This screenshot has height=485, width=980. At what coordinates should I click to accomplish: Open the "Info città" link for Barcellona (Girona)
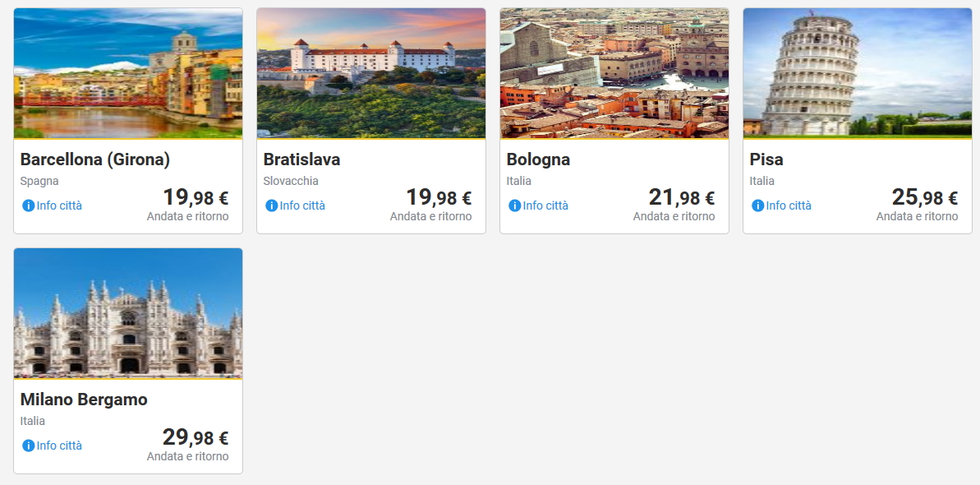[59, 206]
